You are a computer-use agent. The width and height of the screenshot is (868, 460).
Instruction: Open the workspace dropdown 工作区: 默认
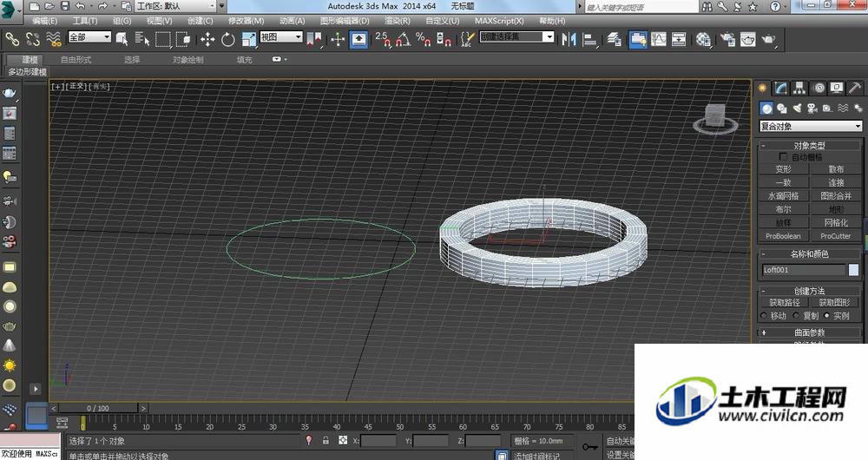[175, 6]
